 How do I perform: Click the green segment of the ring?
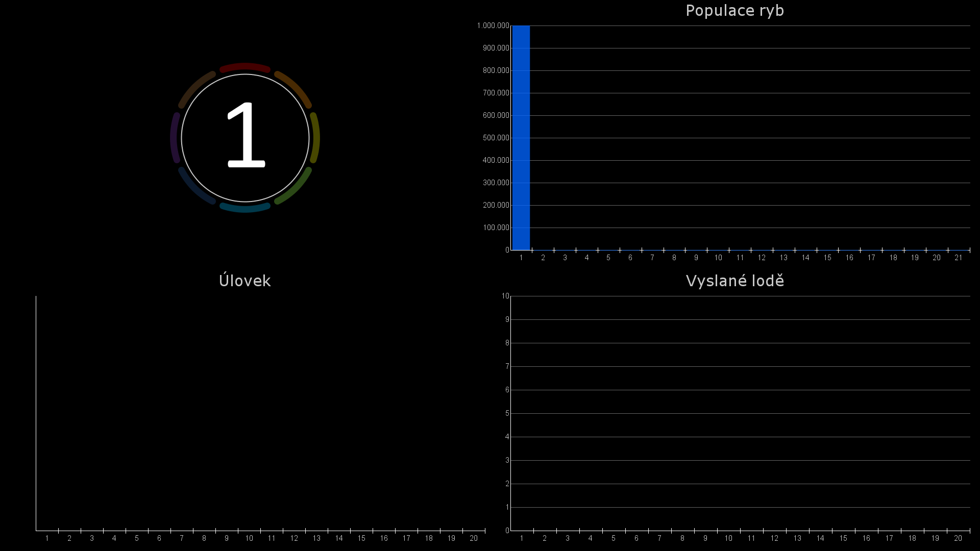(x=295, y=187)
